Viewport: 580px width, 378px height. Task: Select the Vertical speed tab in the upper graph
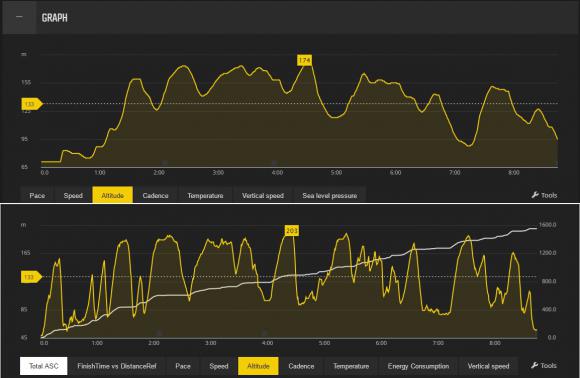pos(263,195)
